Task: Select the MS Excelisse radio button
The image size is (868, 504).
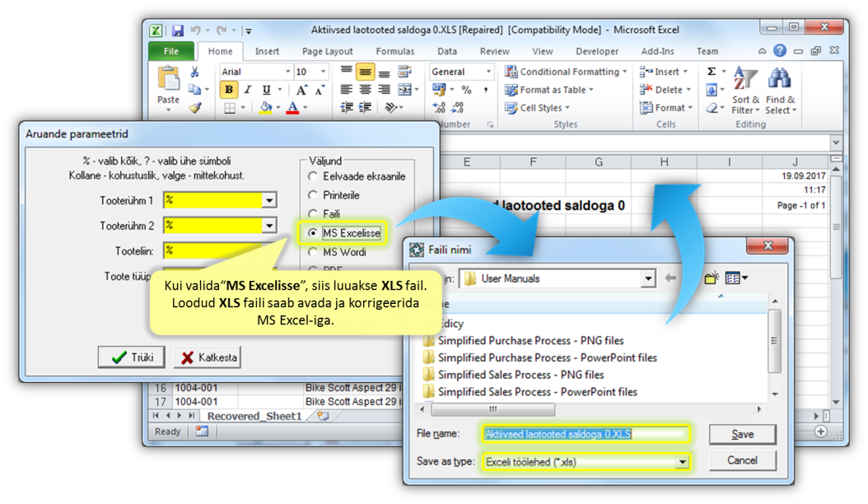Action: 313,233
